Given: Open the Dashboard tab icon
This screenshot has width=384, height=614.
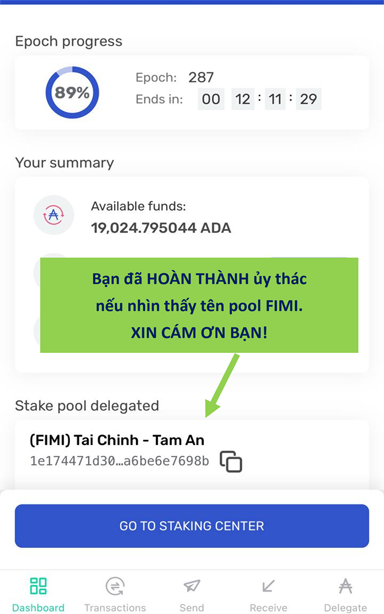Looking at the screenshot, I should coord(38,586).
